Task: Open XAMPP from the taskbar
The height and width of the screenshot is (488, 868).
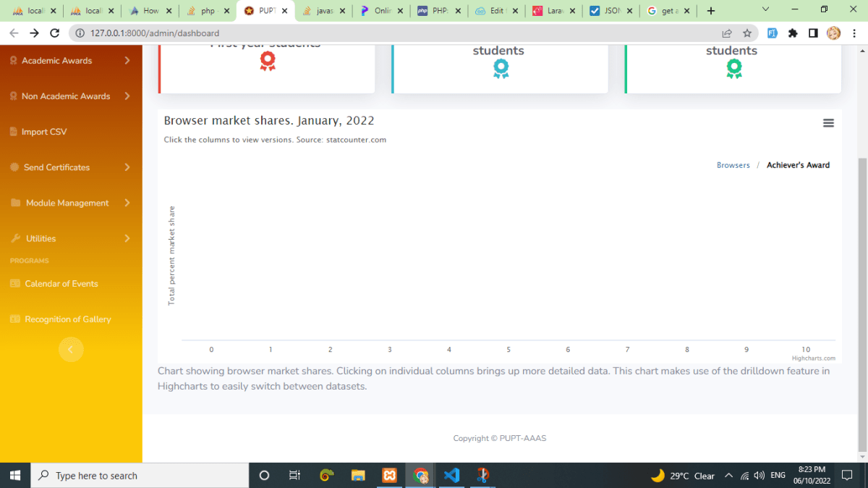Action: coord(389,476)
